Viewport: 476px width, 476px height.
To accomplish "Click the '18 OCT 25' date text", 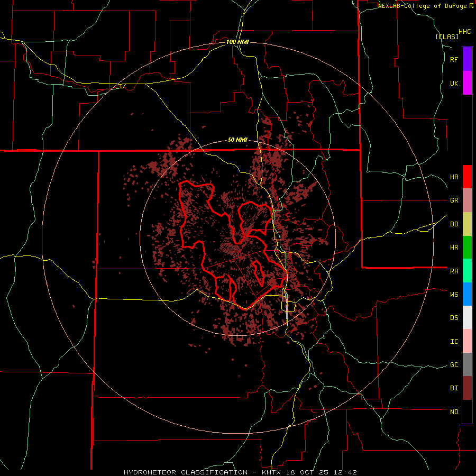I will 307,472.
